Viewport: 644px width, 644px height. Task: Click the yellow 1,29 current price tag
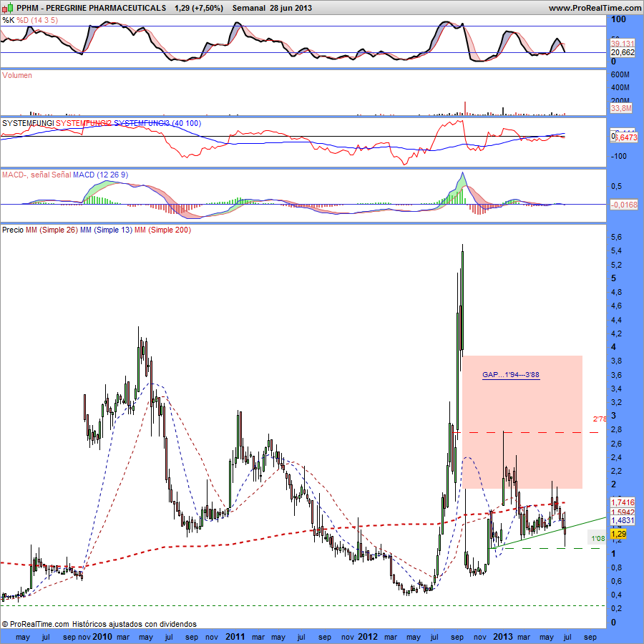[618, 534]
